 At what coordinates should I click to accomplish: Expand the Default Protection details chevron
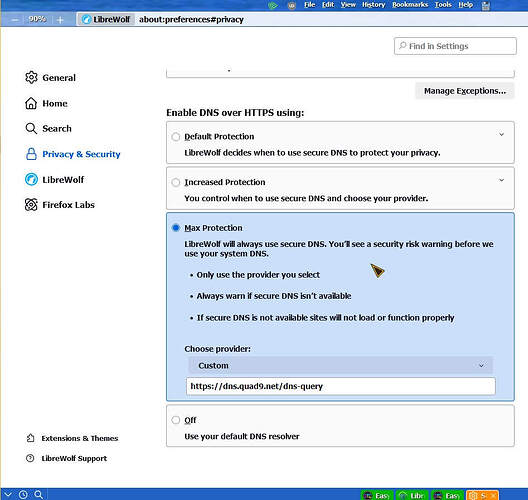[501, 134]
